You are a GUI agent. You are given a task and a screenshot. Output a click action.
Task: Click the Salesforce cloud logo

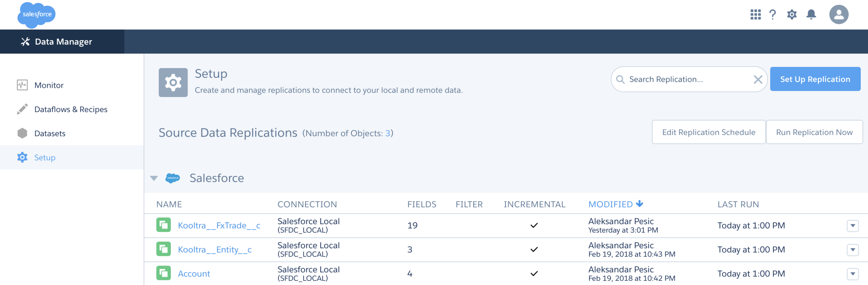pos(36,15)
